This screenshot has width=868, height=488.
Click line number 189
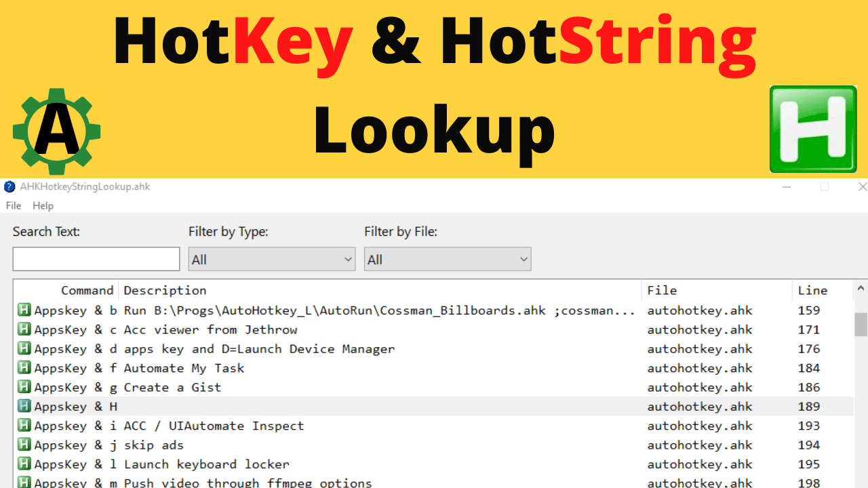809,407
